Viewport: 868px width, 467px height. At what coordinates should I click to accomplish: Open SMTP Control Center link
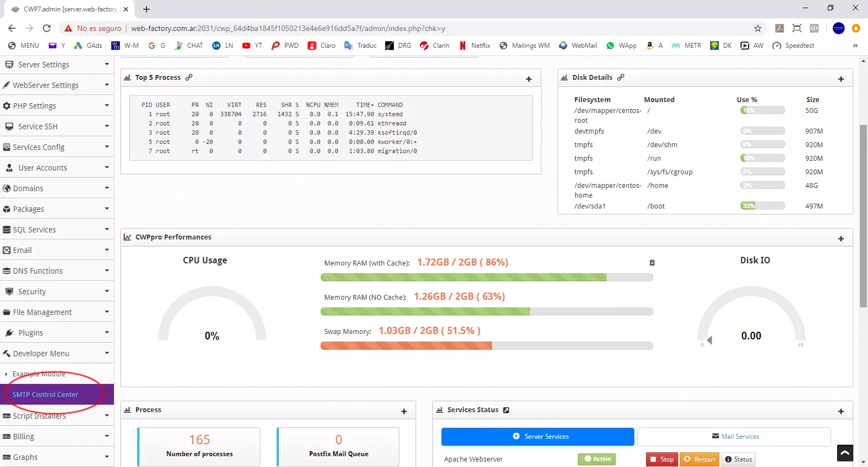pyautogui.click(x=46, y=395)
